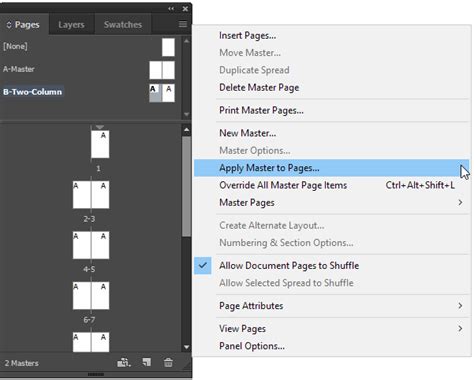Choose Insert Pages... menu item

pos(332,35)
